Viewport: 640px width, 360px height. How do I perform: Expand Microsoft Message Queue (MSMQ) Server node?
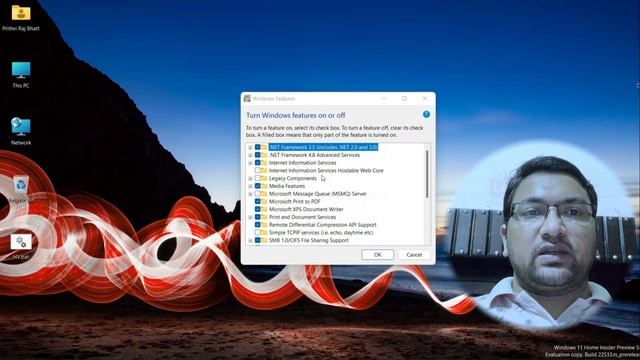coord(250,194)
